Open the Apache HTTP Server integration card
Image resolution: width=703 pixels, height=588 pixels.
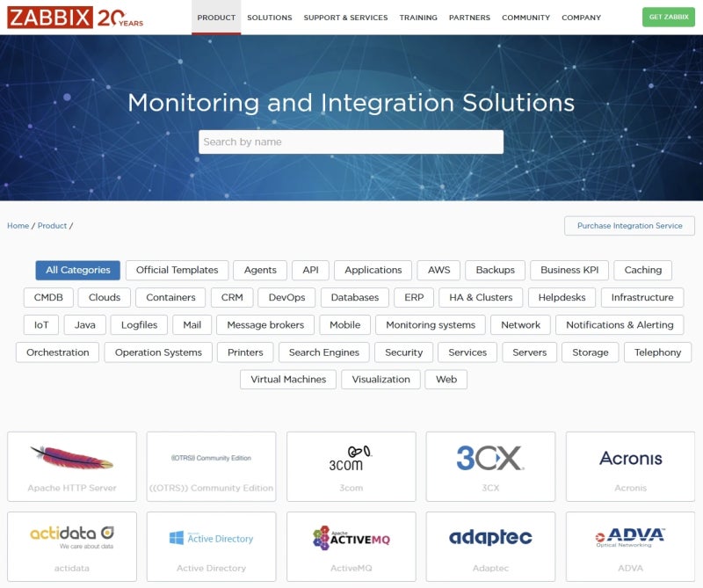pyautogui.click(x=72, y=467)
